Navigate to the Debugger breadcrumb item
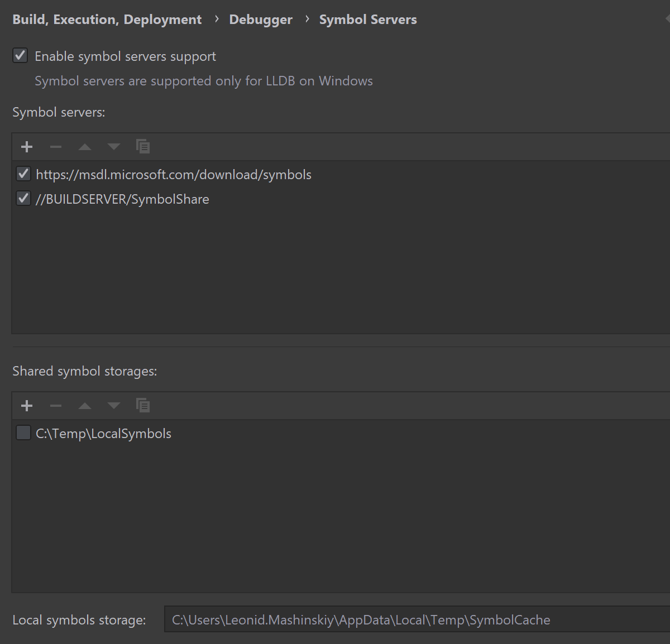Viewport: 670px width, 644px height. [260, 19]
